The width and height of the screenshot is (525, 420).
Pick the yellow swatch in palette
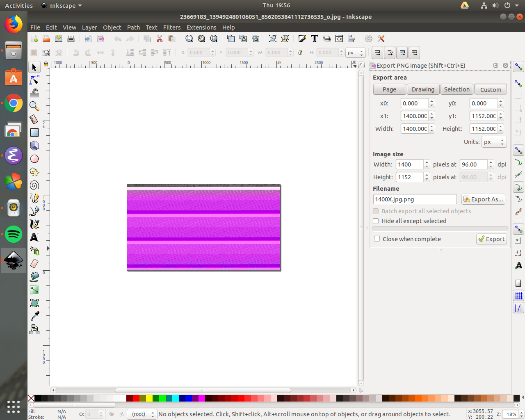(x=149, y=398)
